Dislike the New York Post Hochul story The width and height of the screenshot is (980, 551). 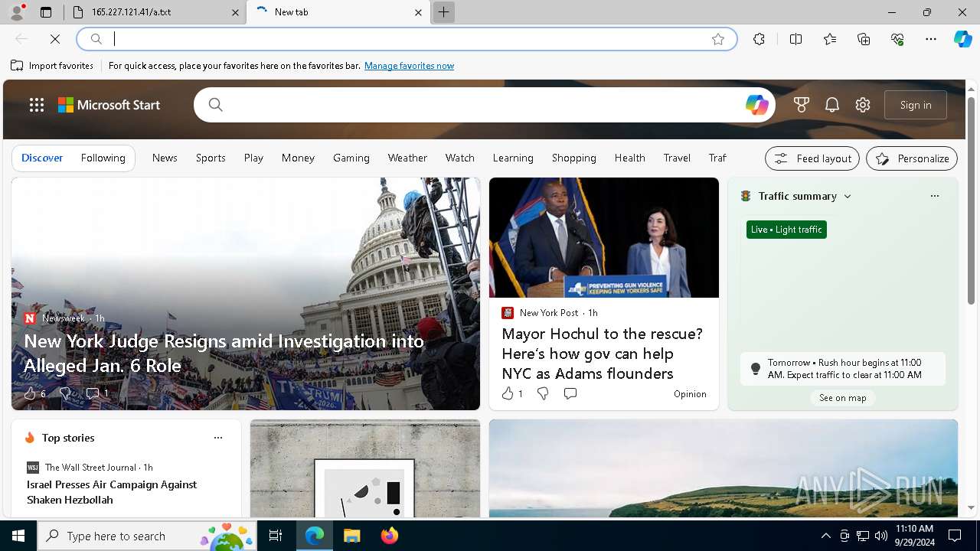pos(543,393)
